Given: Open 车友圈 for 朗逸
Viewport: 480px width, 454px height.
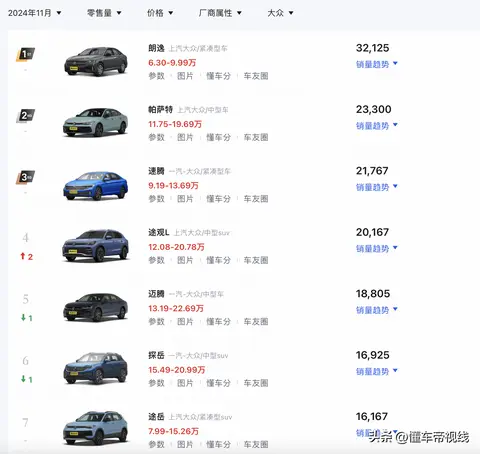Looking at the screenshot, I should (256, 76).
